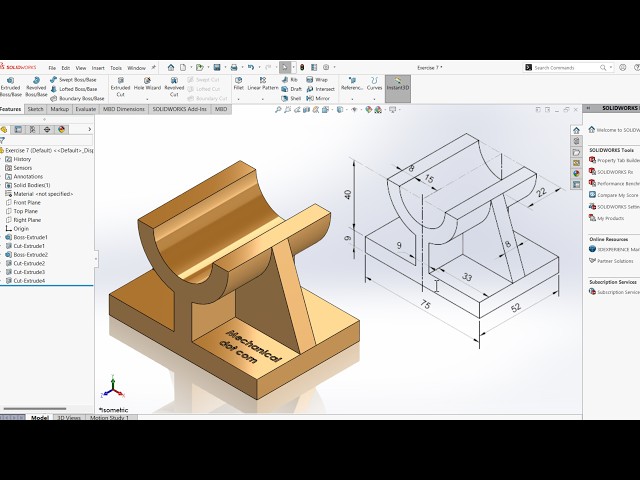This screenshot has width=640, height=480.
Task: Click the Home icon in top toolbar
Action: 171,67
